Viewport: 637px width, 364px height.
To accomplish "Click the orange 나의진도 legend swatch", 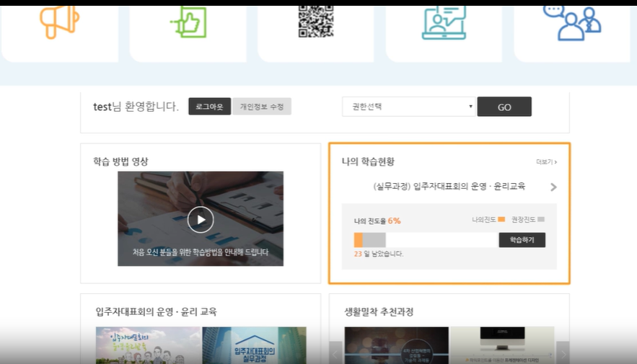I will point(501,220).
